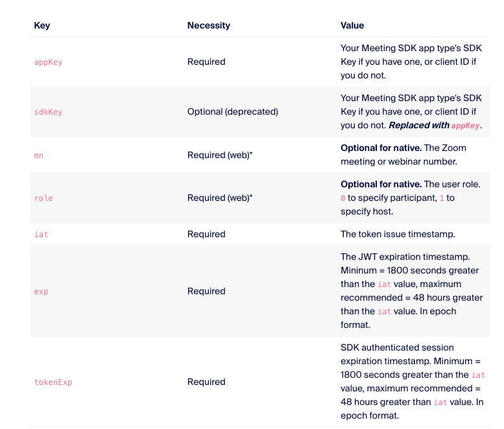Click the Key column header
The width and height of the screenshot is (504, 429).
(x=42, y=25)
